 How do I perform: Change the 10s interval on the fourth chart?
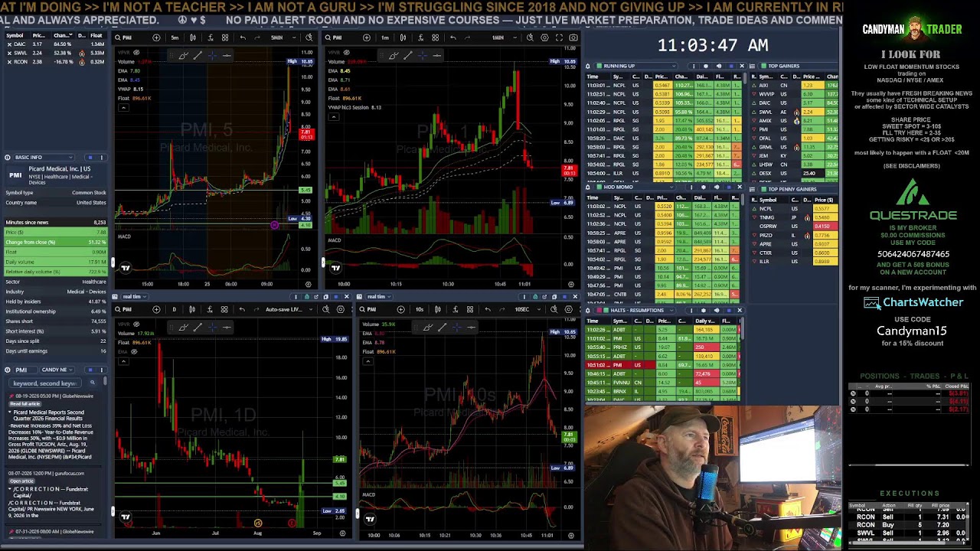(x=420, y=309)
